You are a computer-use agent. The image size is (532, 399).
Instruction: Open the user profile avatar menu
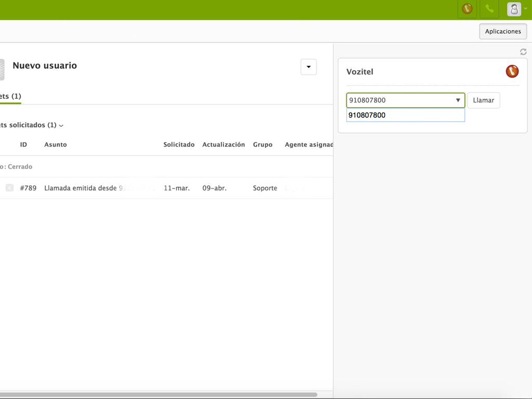(514, 9)
